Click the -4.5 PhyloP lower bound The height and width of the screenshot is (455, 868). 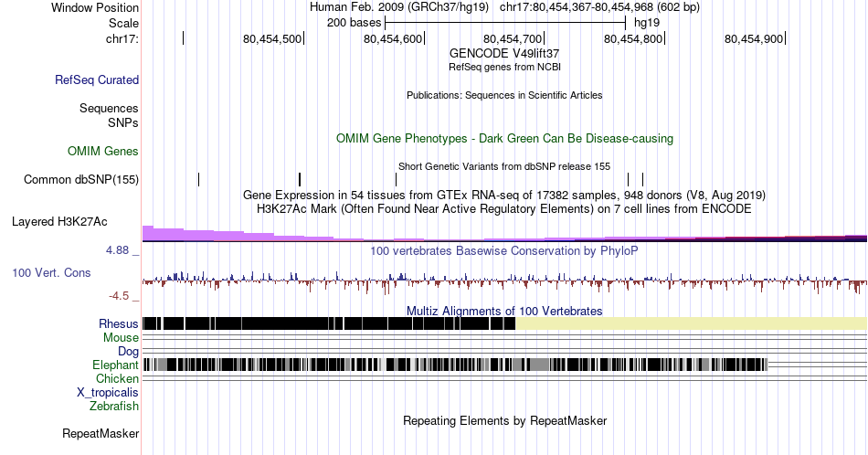(x=119, y=296)
